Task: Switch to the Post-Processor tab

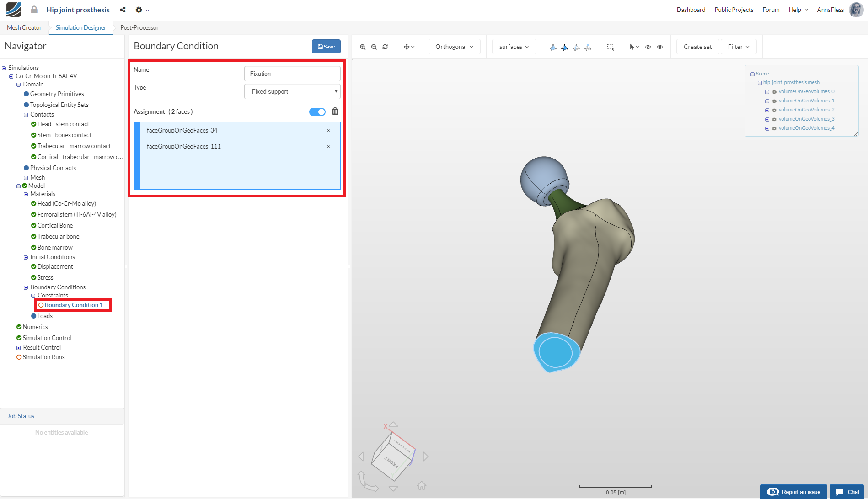Action: [x=139, y=27]
